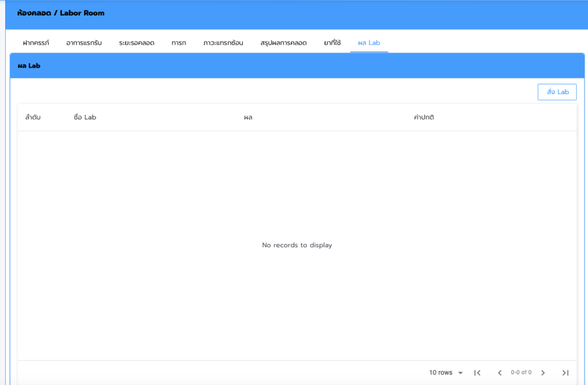Open the อาการแรกรับ tab
The image size is (588, 385).
pyautogui.click(x=84, y=43)
